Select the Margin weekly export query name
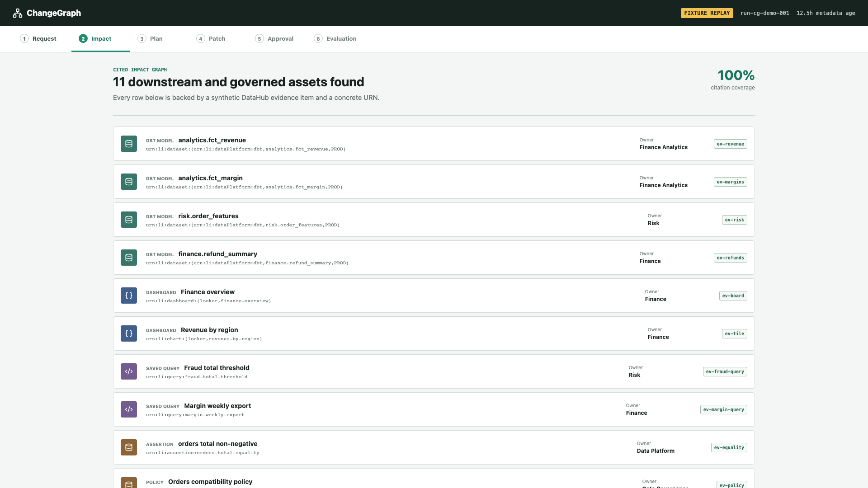Viewport: 868px width, 488px height. point(217,406)
